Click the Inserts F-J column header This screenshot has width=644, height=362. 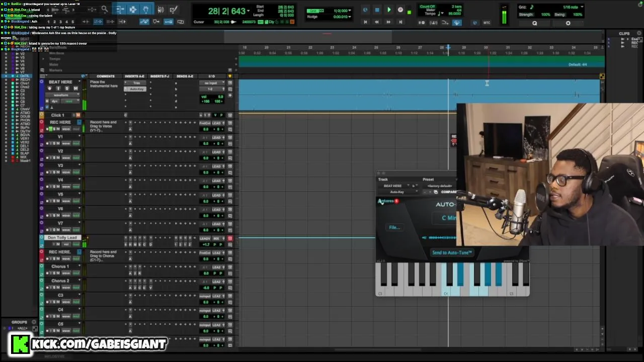(159, 76)
